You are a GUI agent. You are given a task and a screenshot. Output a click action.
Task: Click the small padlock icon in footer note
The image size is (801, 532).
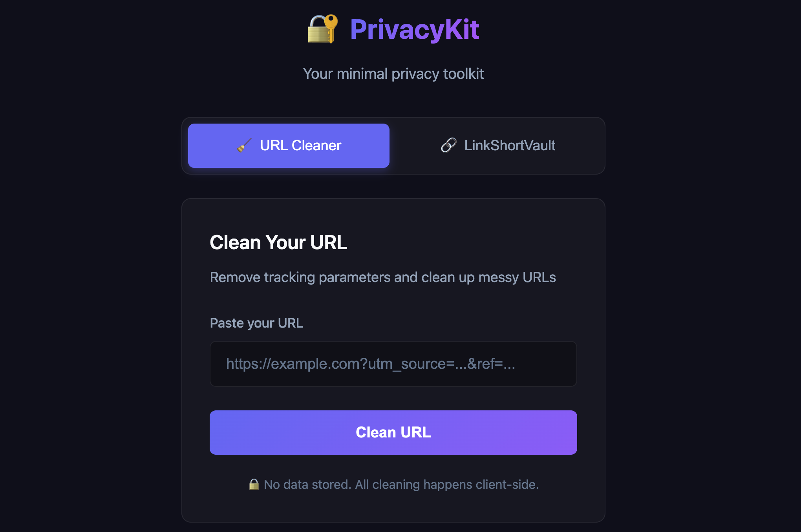coord(254,485)
